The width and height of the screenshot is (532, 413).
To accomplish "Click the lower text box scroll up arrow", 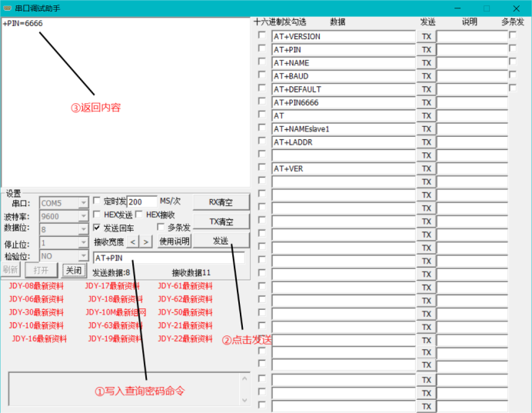I will 244,378.
